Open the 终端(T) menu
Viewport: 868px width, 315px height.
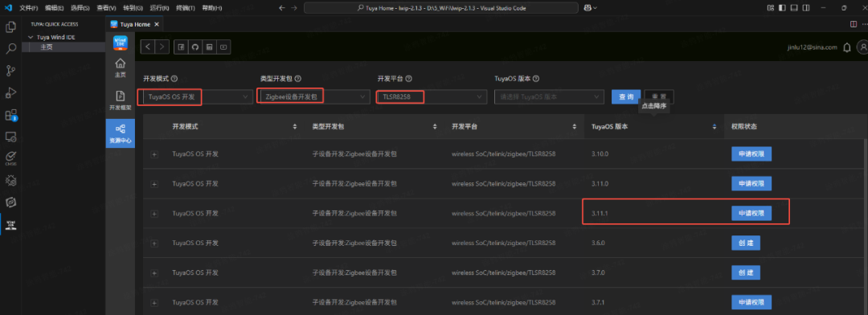coord(186,8)
